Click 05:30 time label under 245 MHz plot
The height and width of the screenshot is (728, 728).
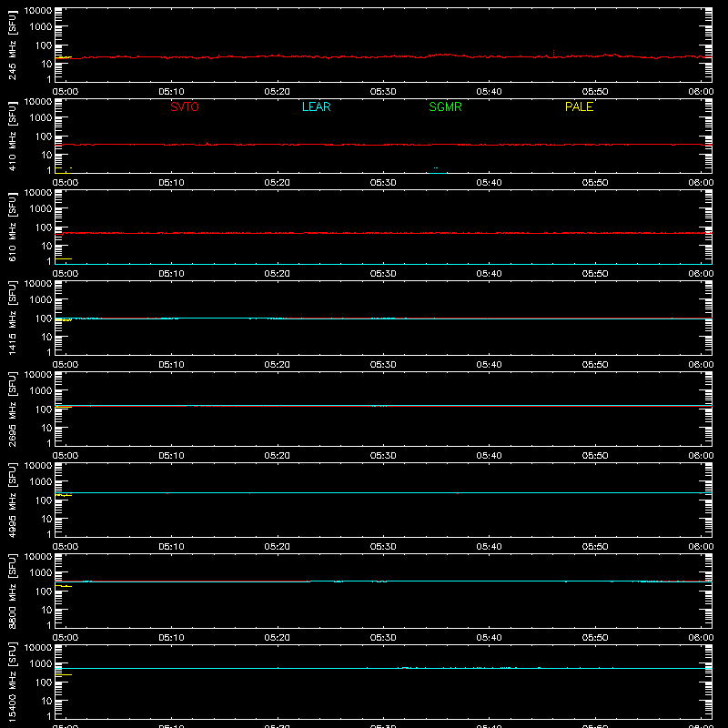click(x=383, y=92)
